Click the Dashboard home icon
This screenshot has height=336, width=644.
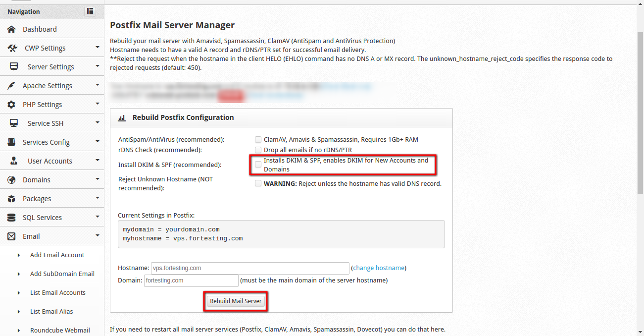(12, 29)
